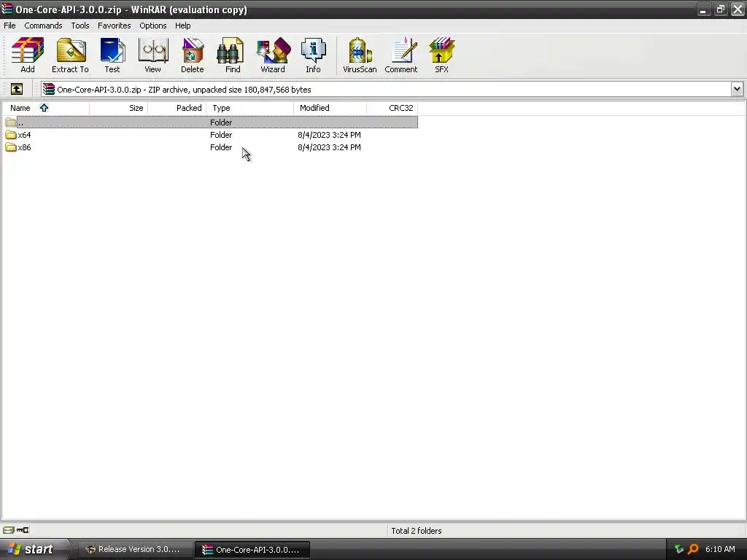Sort by the Type column header
The height and width of the screenshot is (560, 747).
pos(250,108)
